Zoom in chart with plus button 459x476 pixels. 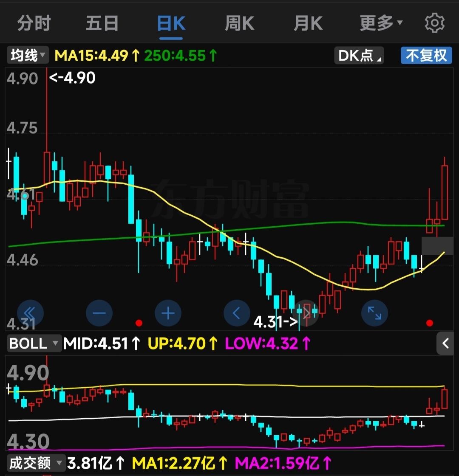pyautogui.click(x=168, y=313)
